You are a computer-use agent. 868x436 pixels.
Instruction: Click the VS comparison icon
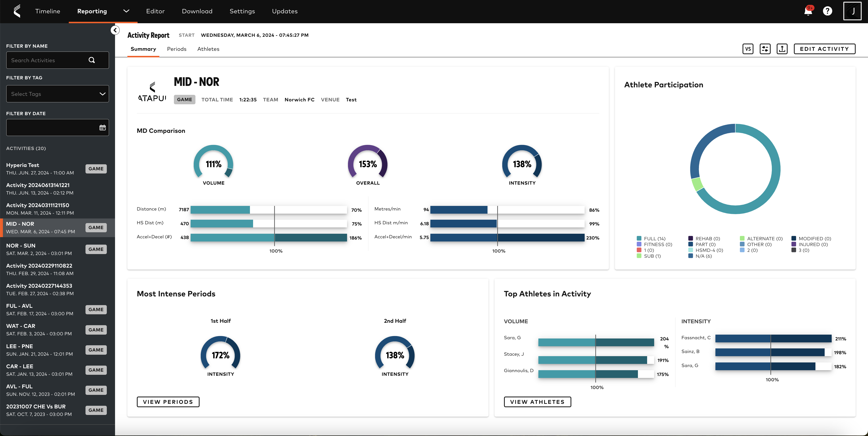click(x=748, y=49)
